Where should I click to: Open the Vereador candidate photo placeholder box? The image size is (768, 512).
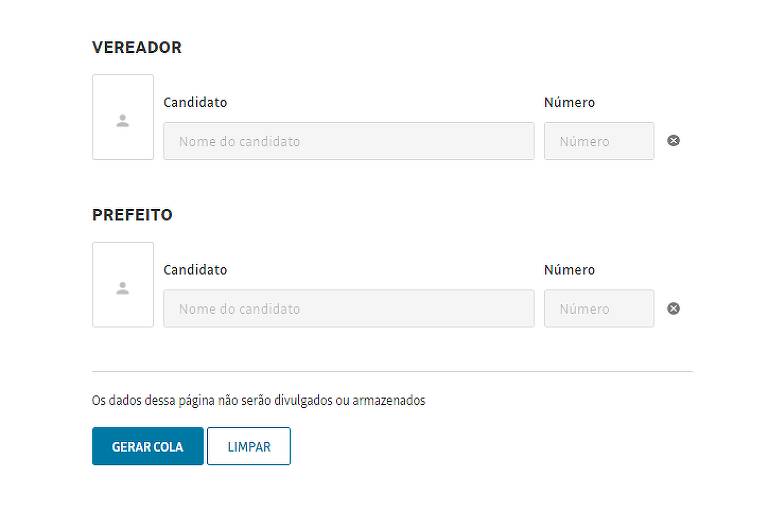pyautogui.click(x=123, y=117)
